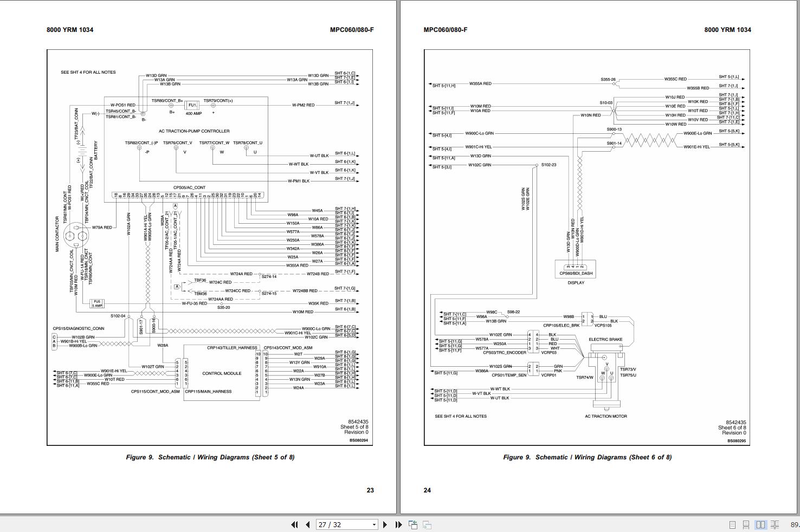Toggle two-page facing view layout
This screenshot has width=800, height=532.
tap(760, 524)
